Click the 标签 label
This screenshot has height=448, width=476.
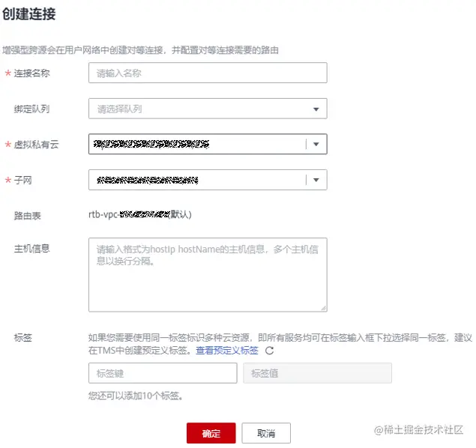coord(23,337)
